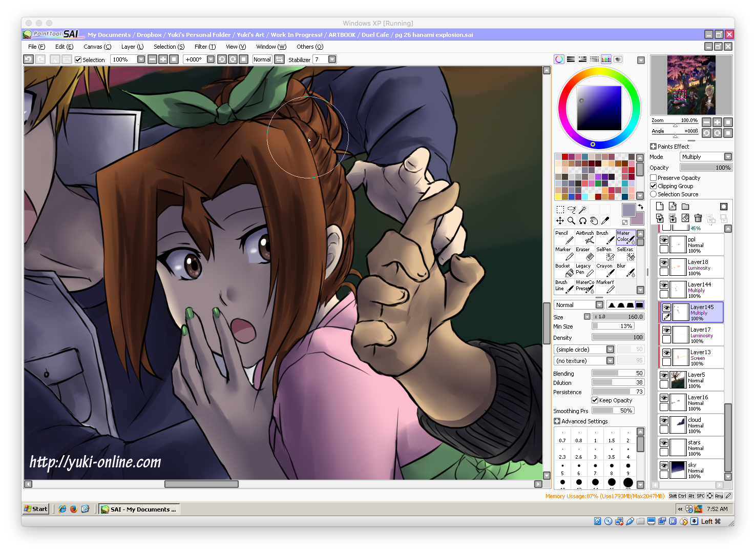Select the rectangular Selection tool
756x552 pixels.
[560, 209]
